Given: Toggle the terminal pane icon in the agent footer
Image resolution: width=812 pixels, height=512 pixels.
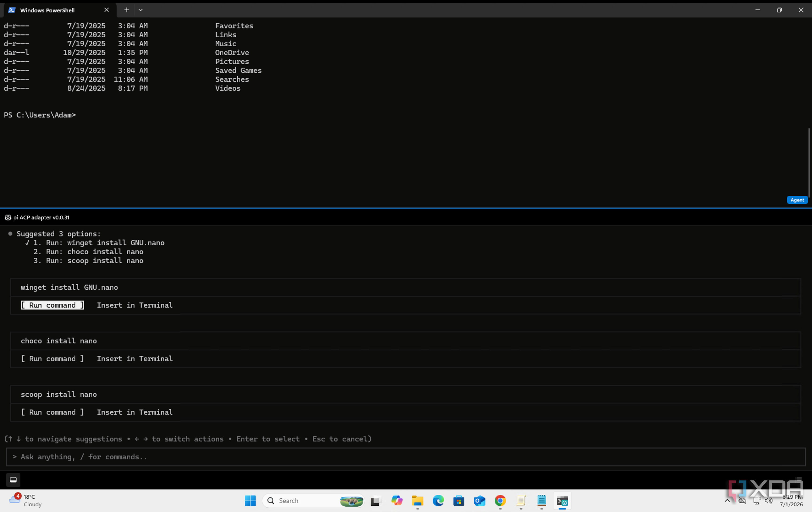Looking at the screenshot, I should (13, 480).
